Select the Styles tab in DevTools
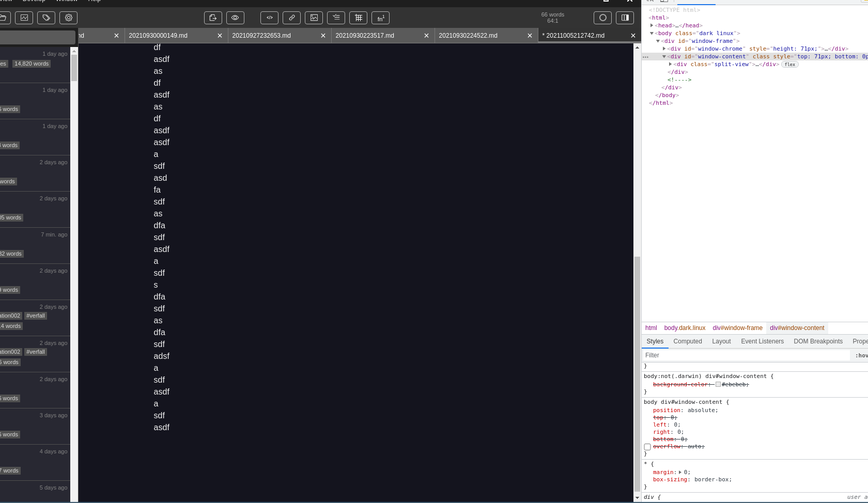 pos(655,341)
